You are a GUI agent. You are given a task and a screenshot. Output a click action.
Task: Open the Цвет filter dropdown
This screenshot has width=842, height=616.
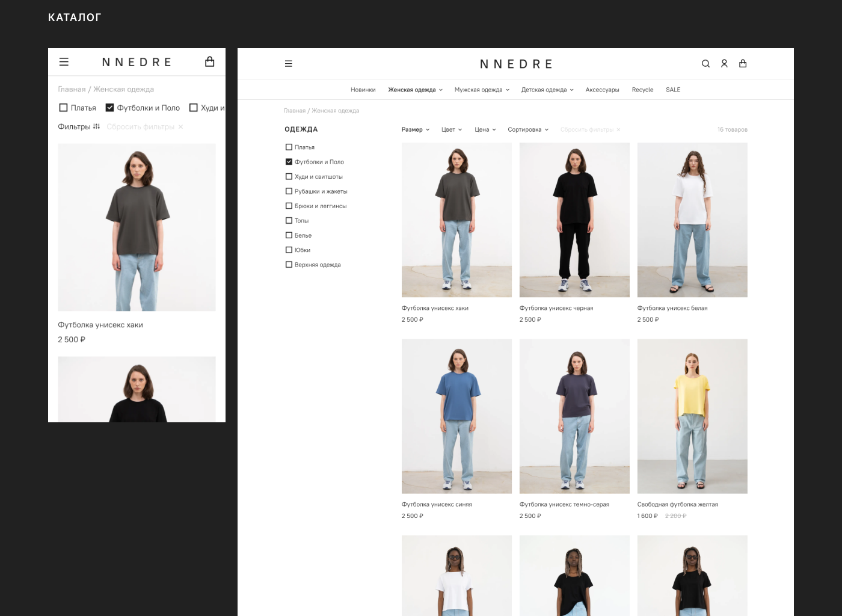(451, 130)
